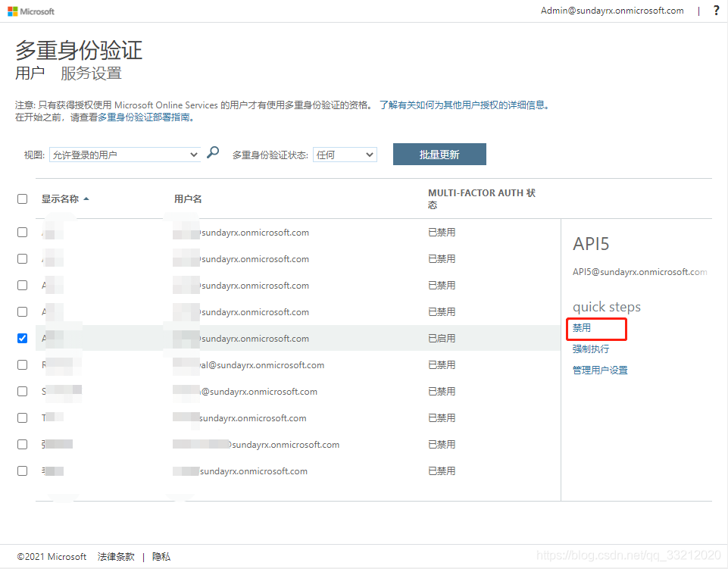Uncheck the selected user row with 已启用 status
The image size is (728, 569).
[x=23, y=339]
